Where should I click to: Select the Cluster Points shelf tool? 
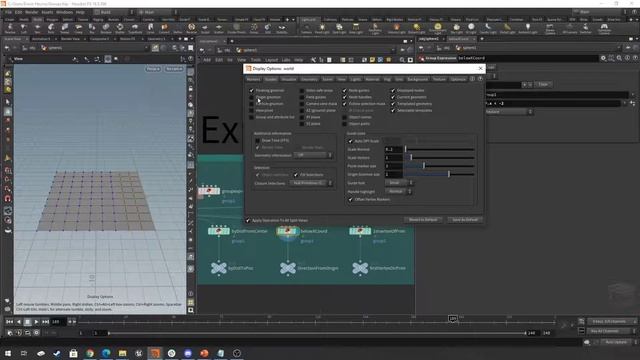[236, 29]
